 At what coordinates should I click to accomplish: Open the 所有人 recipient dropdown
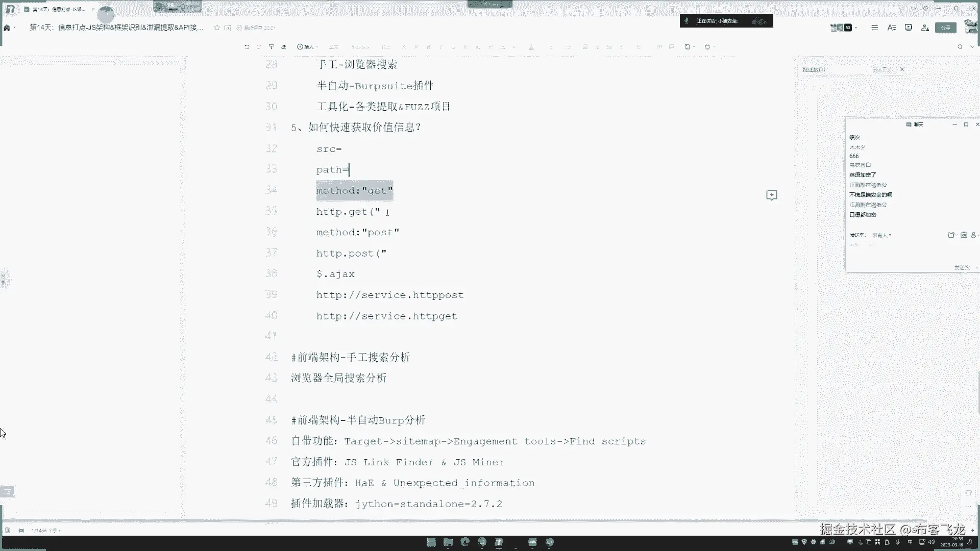pyautogui.click(x=881, y=235)
